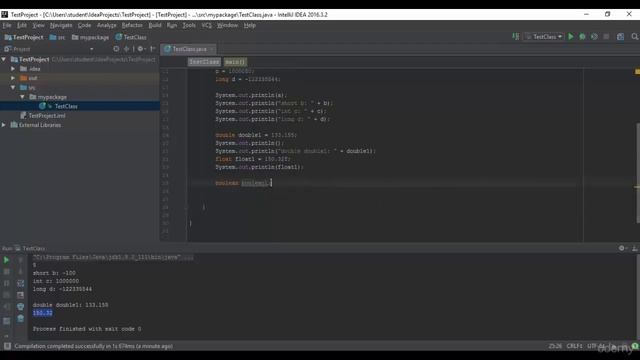The image size is (640, 360).
Task: Run with coverage using the shield icon
Action: (594, 37)
